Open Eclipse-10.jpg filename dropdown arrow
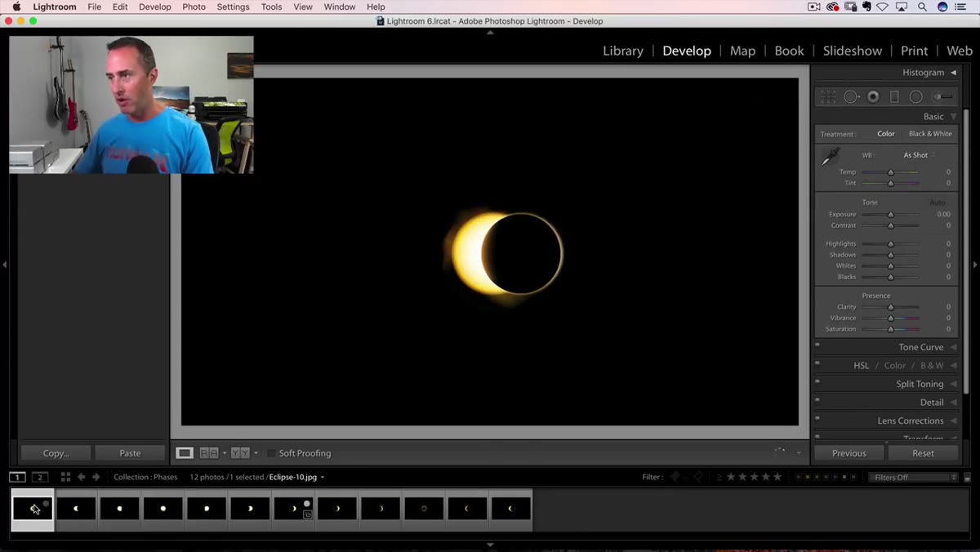Viewport: 980px width, 552px height. (x=323, y=477)
